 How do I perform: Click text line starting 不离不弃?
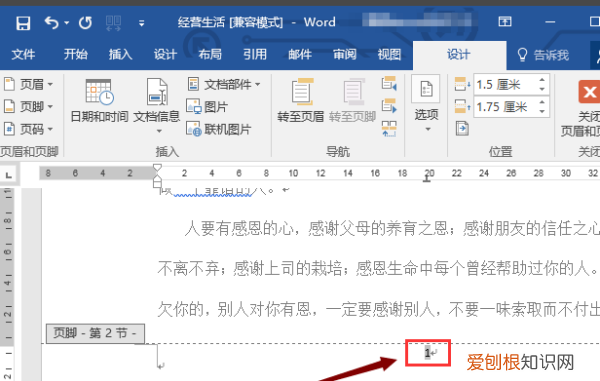tap(378, 269)
